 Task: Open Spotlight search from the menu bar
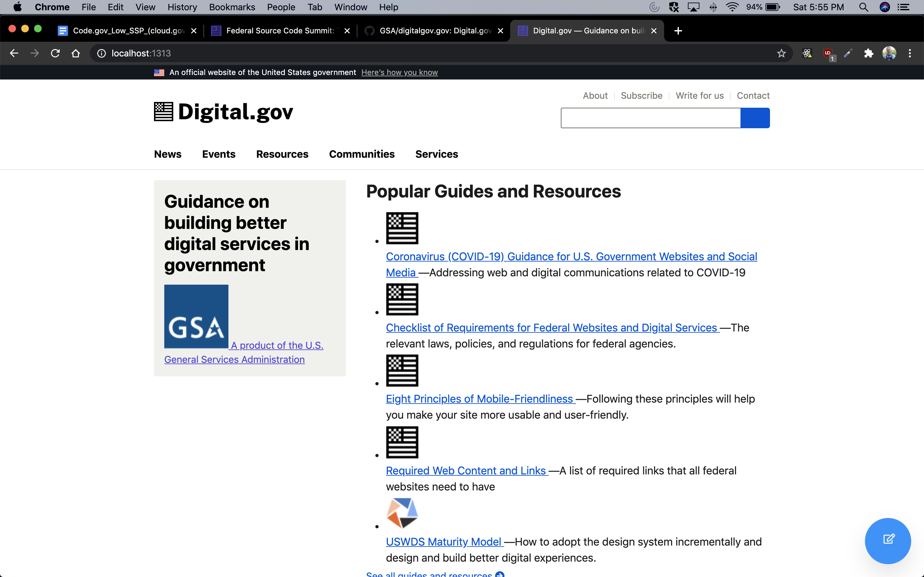tap(864, 7)
